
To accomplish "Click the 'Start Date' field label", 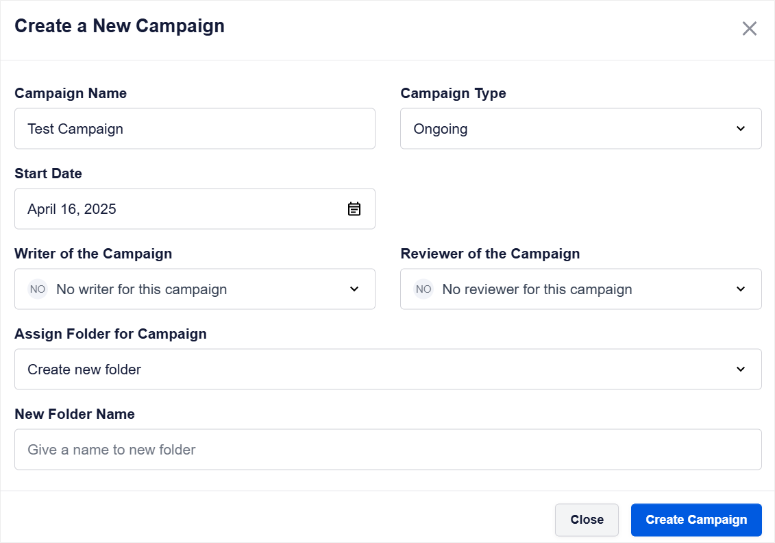I will (x=48, y=173).
